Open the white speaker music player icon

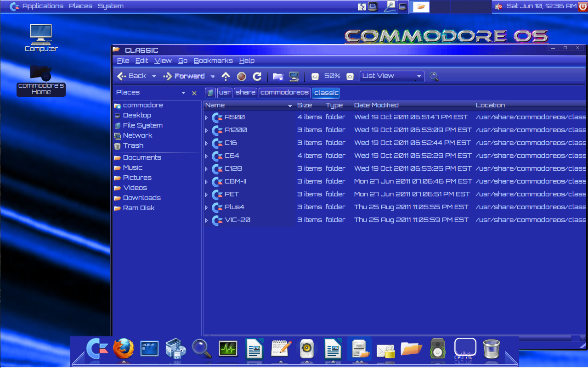pos(306,349)
